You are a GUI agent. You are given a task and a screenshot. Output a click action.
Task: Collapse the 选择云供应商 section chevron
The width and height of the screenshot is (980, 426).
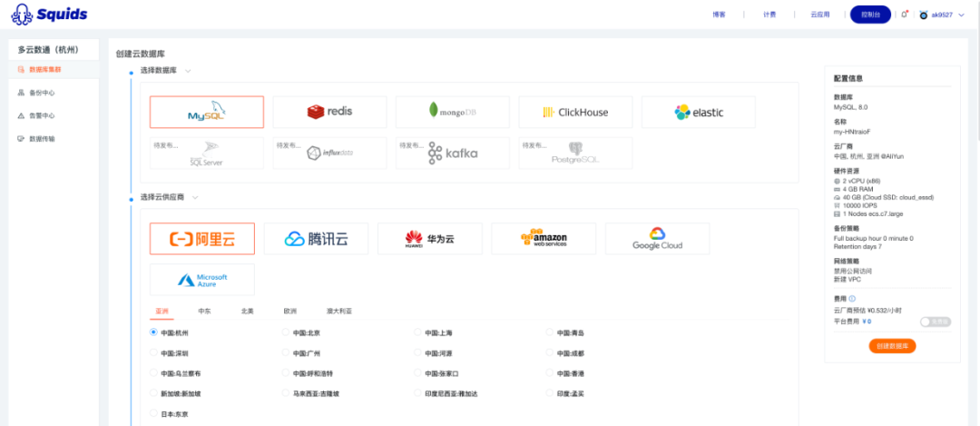(195, 198)
